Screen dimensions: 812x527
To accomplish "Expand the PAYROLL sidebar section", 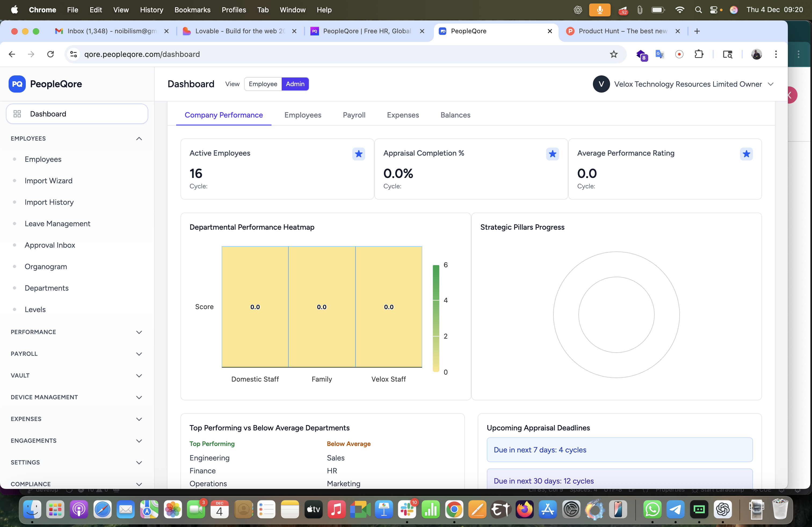I will pos(139,354).
